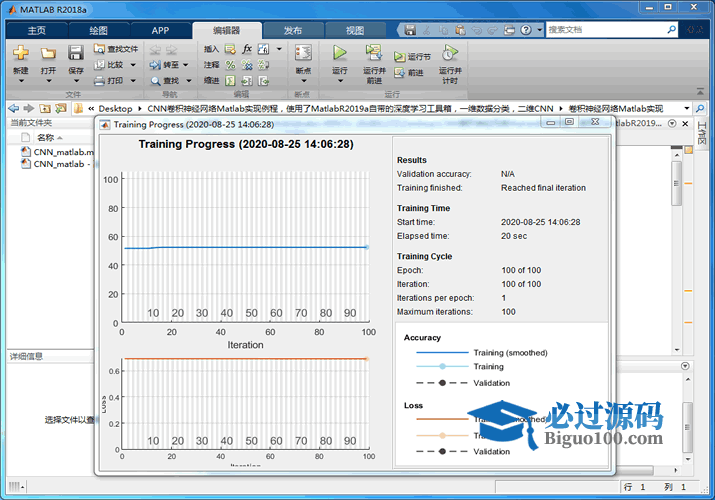The width and height of the screenshot is (715, 500).
Task: Click the scroll-down arrow of the editor scrollbar
Action: tap(677, 350)
